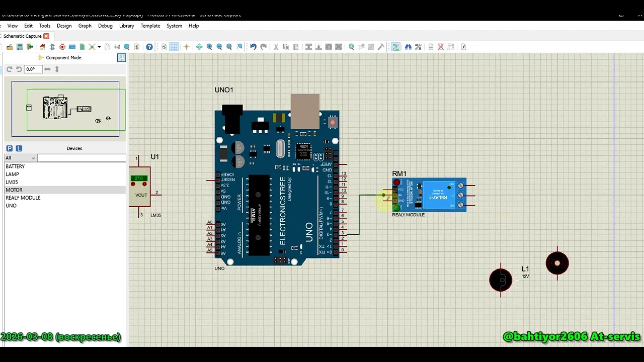Click the Block Move icon
This screenshot has width=644, height=362.
318,47
